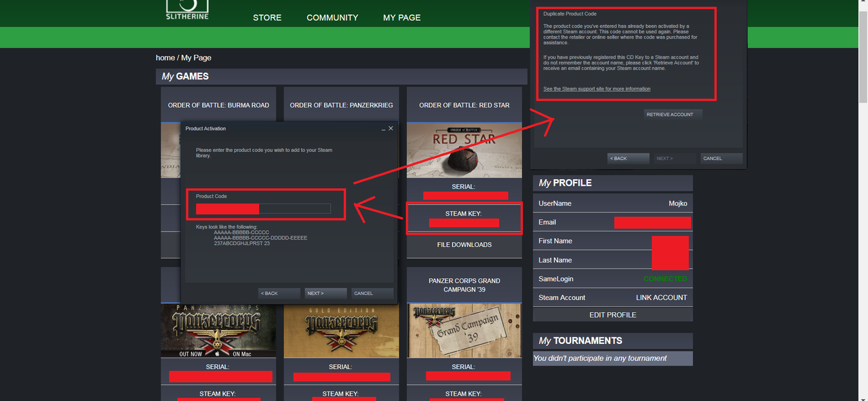The width and height of the screenshot is (868, 401).
Task: Click the RETRIEVE ACCOUNT button
Action: [672, 115]
